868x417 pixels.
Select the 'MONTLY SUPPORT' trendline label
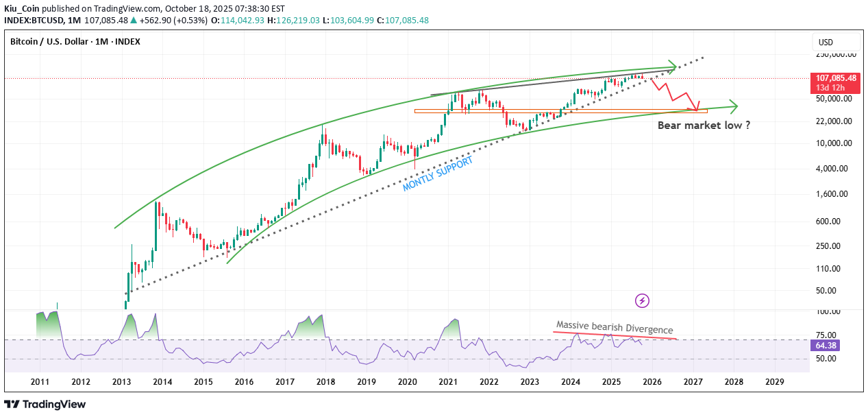[437, 174]
